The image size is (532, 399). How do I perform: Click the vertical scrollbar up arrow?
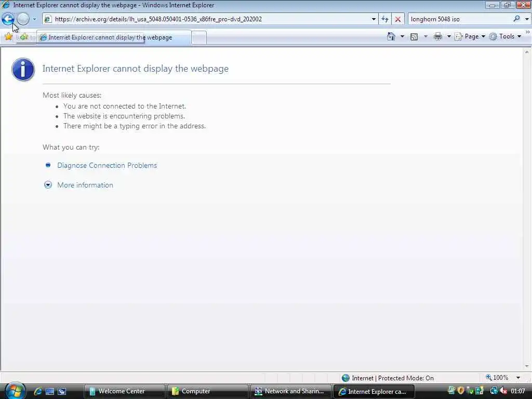click(x=527, y=52)
